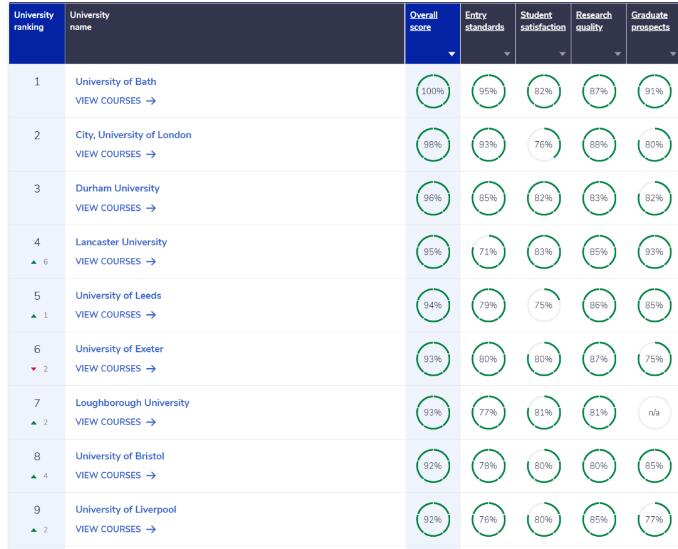Image resolution: width=678 pixels, height=549 pixels.
Task: Click Bath's 91% graduate prospects circle
Action: coord(654,91)
